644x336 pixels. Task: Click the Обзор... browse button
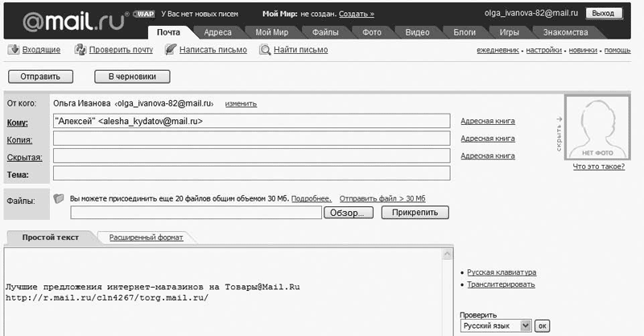[x=349, y=214]
